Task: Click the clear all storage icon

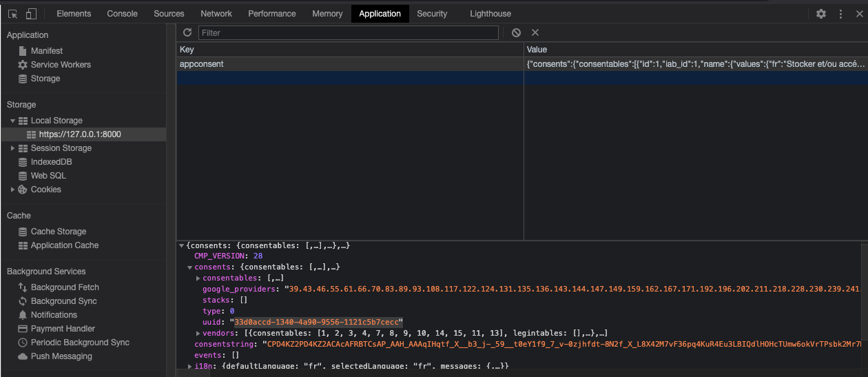Action: 516,32
